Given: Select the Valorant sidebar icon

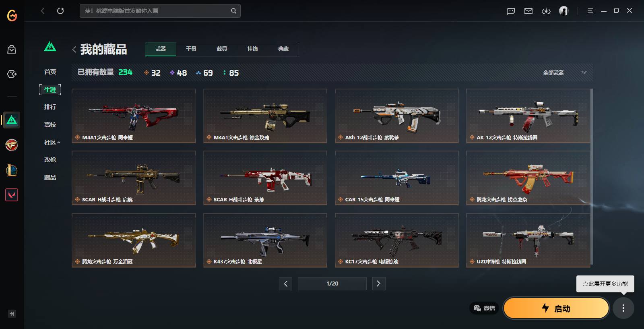Looking at the screenshot, I should point(12,195).
